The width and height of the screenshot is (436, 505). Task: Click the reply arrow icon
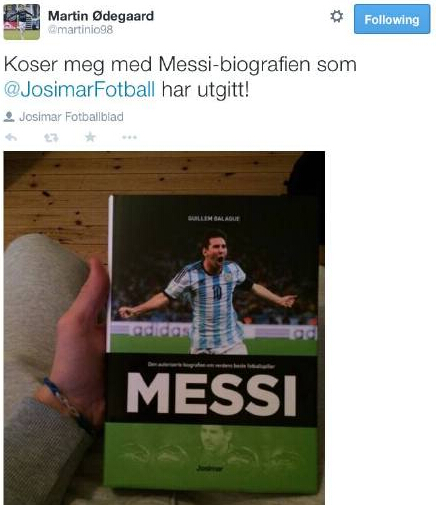pyautogui.click(x=11, y=137)
